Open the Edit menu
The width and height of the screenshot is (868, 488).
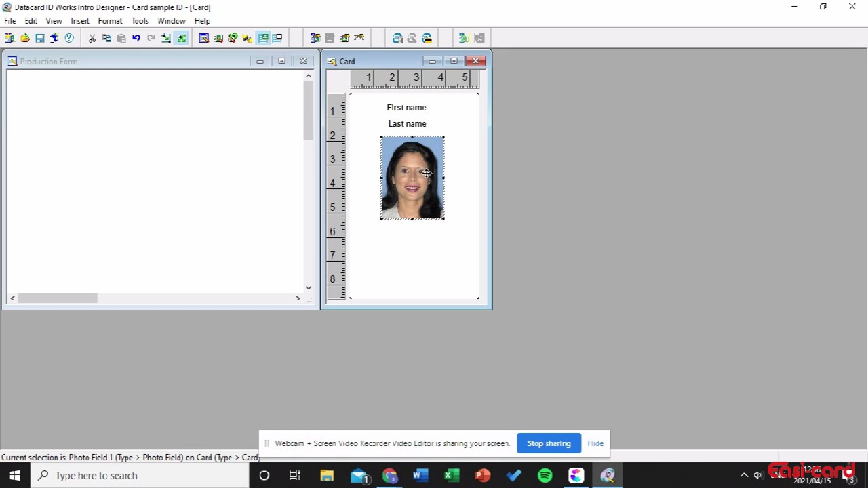31,21
